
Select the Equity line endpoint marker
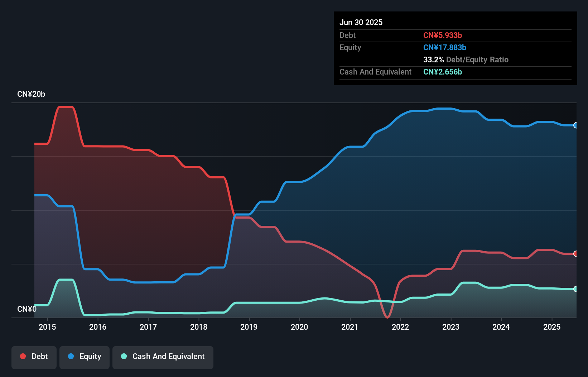[x=575, y=125]
